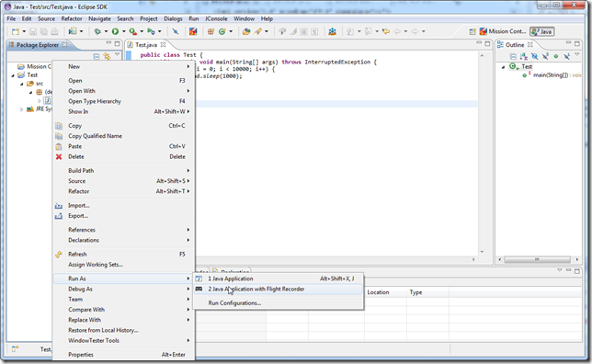Choose Copy Qualified Name from context menu
The image size is (592, 364).
click(123, 136)
